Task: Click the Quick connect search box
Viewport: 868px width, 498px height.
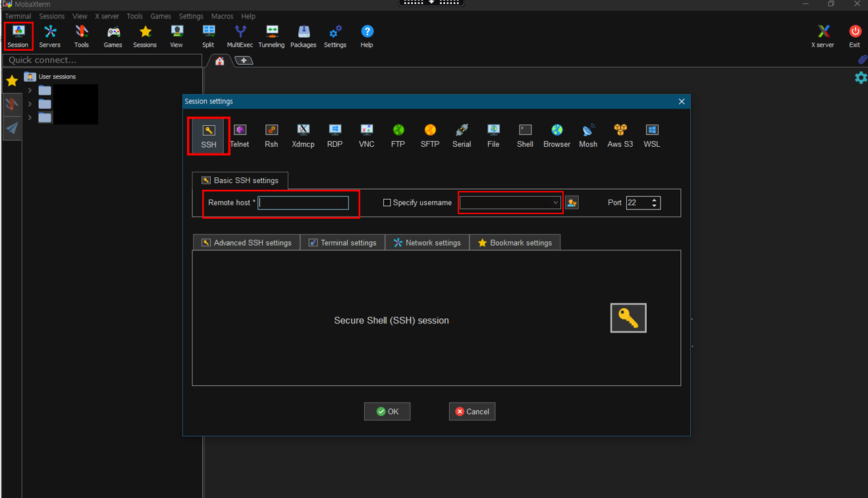Action: (102, 60)
